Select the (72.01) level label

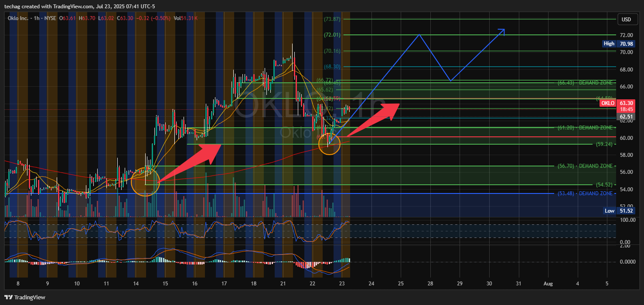point(332,34)
